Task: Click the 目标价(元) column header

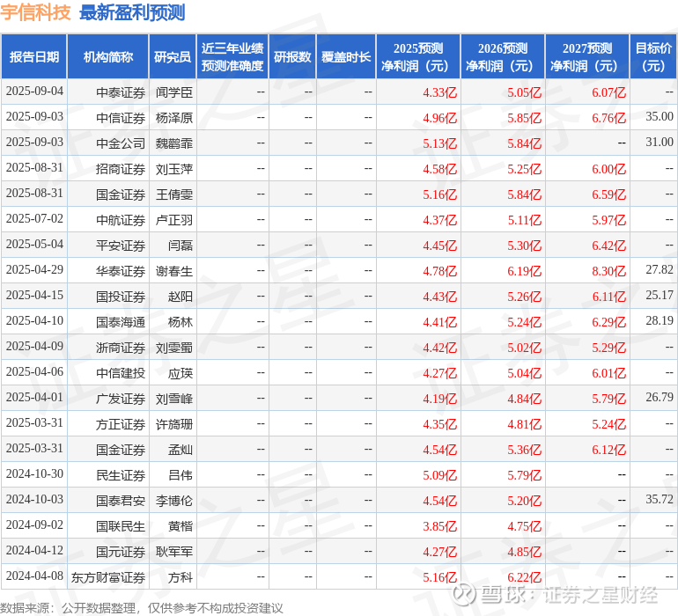Action: [653, 56]
